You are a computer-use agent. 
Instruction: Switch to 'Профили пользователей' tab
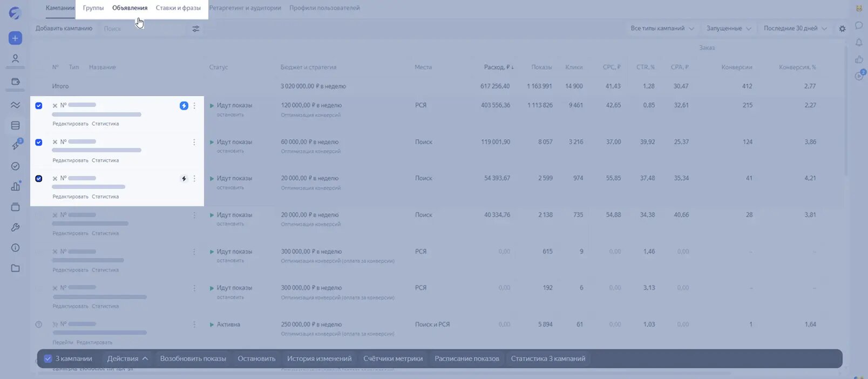[x=324, y=8]
